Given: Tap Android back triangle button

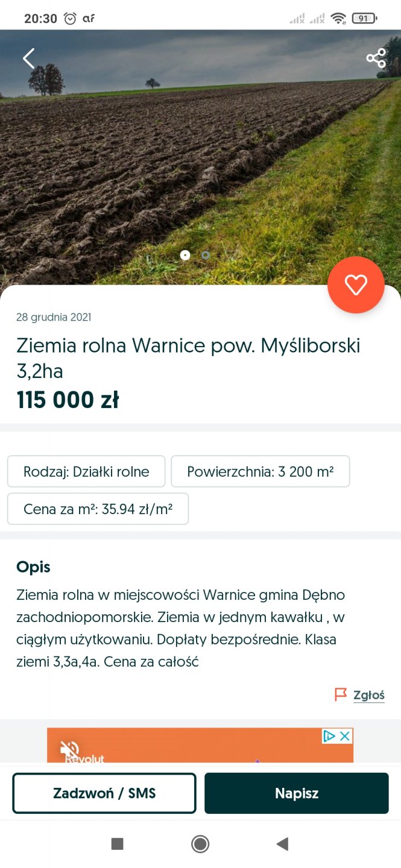Looking at the screenshot, I should pos(282,844).
